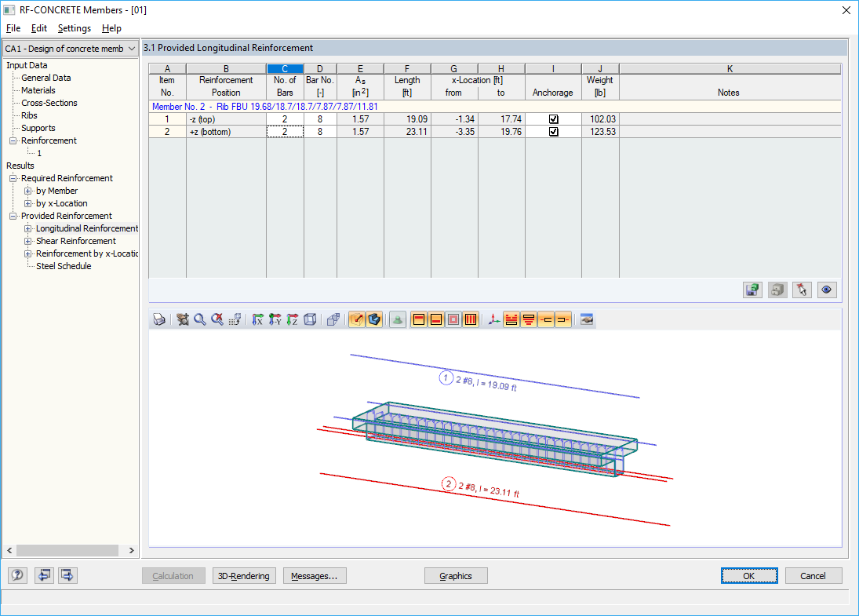Click the floppy disk with green blocks icon
The height and width of the screenshot is (616, 859).
pyautogui.click(x=753, y=290)
